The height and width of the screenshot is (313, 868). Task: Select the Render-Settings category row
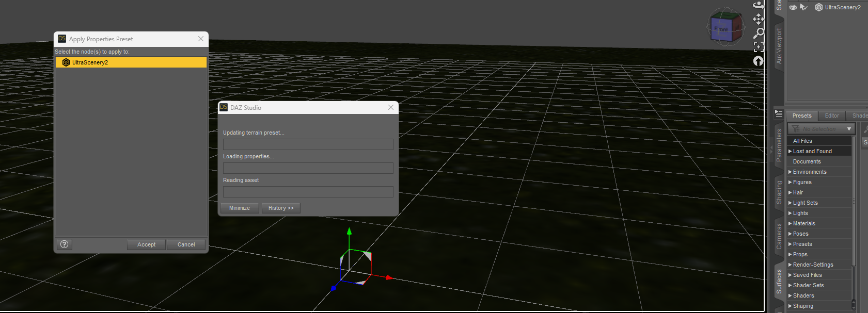[819, 265]
